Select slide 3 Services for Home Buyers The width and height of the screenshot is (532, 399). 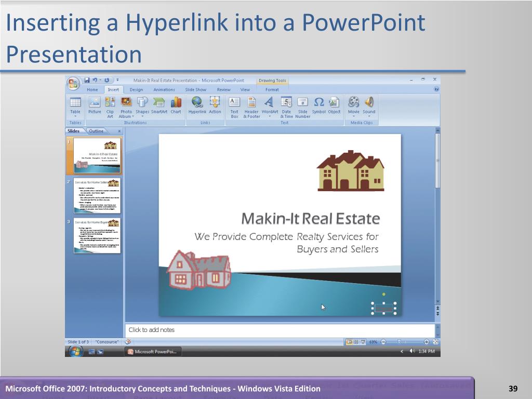coord(97,235)
